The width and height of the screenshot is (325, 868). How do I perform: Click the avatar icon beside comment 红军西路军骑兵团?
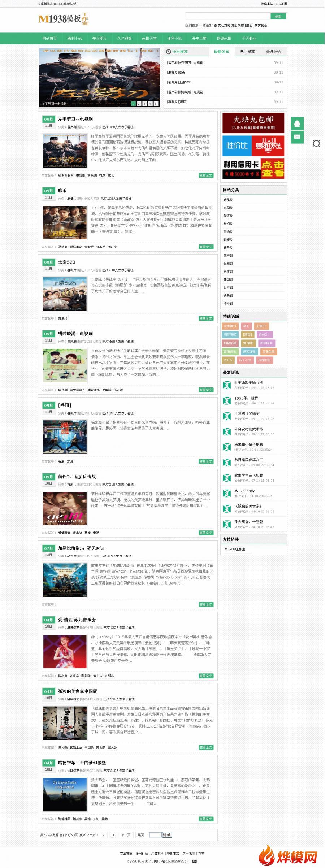[x=227, y=385]
